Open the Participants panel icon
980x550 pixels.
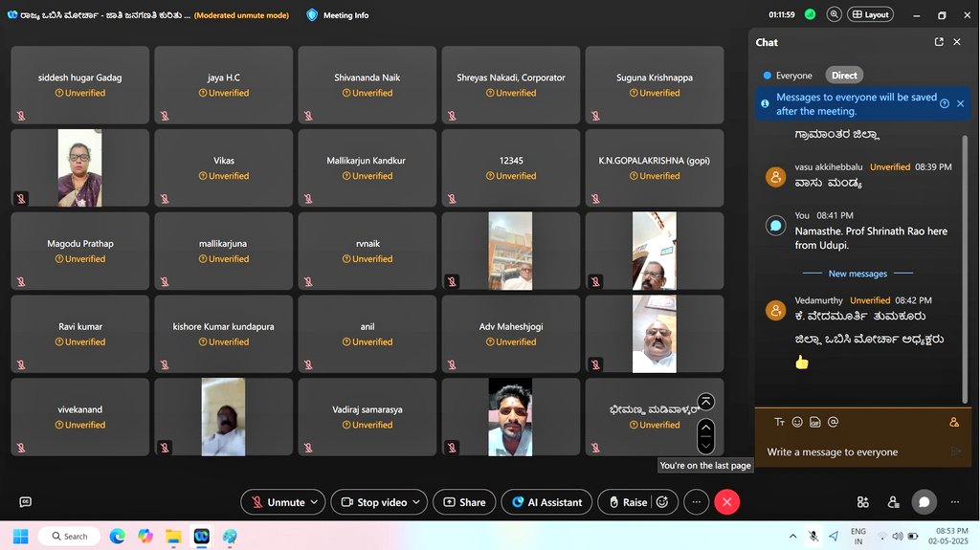coord(894,502)
